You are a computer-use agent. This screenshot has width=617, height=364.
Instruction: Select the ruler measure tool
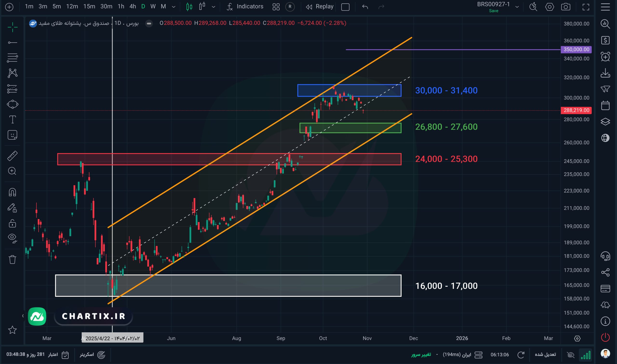[x=12, y=156]
